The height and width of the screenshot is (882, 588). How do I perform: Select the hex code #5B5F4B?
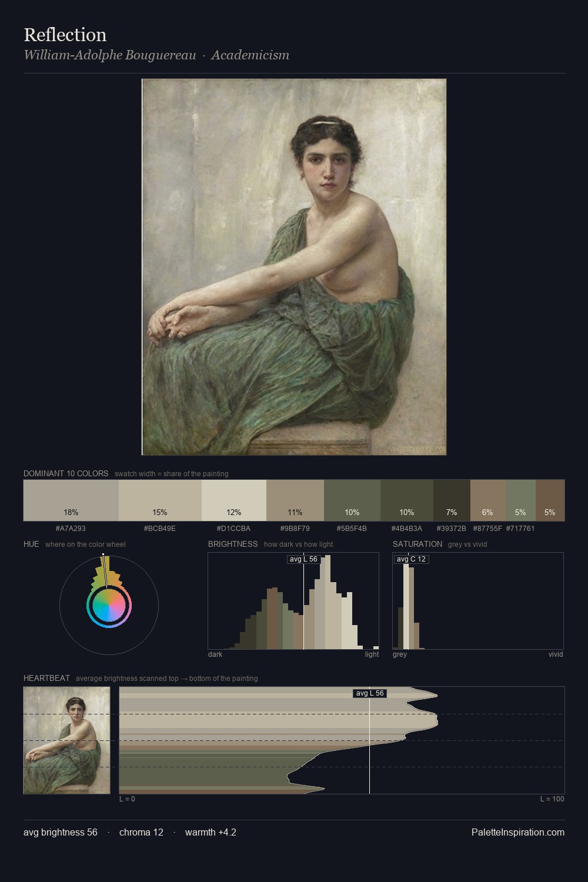[x=352, y=529]
